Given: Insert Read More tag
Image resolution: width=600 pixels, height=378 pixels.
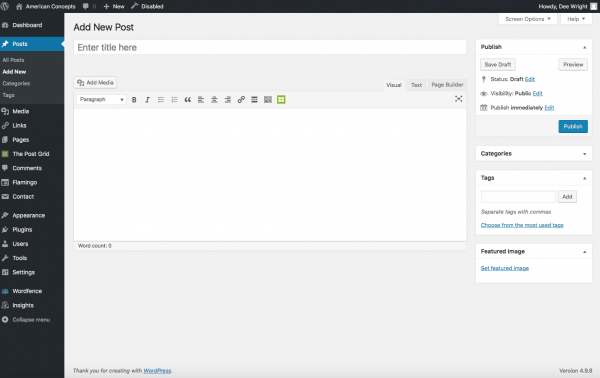Looking at the screenshot, I should pyautogui.click(x=254, y=99).
